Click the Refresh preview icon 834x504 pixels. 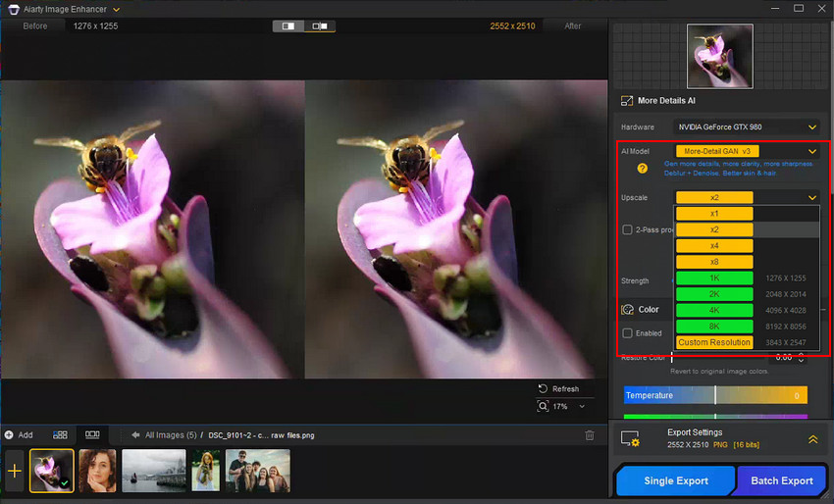(x=543, y=388)
